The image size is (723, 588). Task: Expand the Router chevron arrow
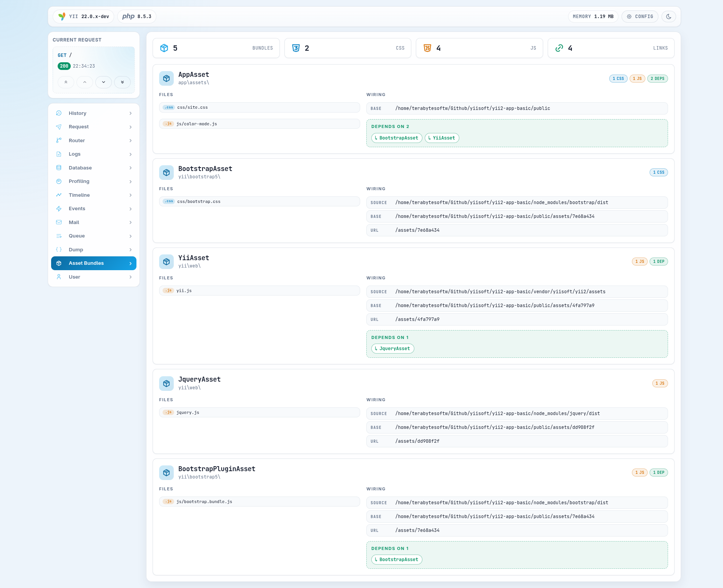pyautogui.click(x=131, y=141)
